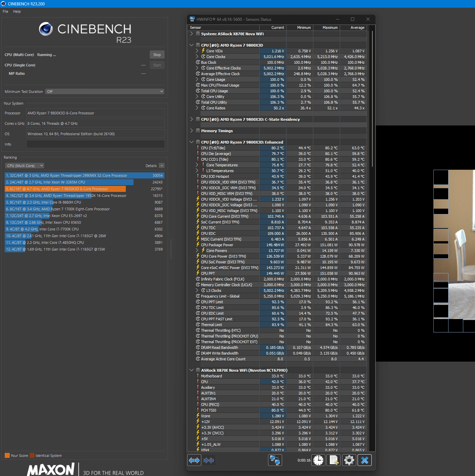This screenshot has width=475, height=476.
Task: Click the thermometer icon beside Motherboard temperature
Action: tap(198, 376)
